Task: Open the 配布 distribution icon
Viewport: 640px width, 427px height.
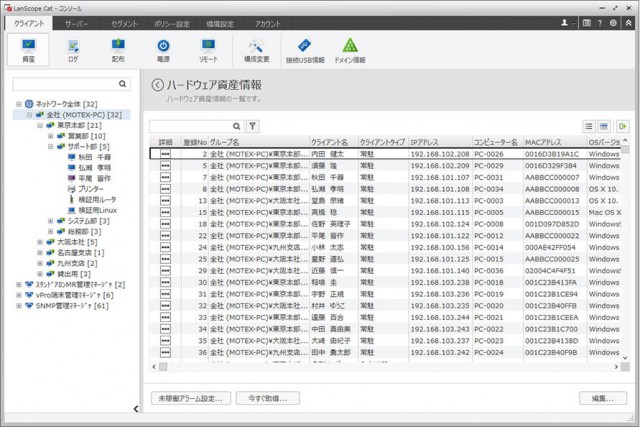Action: coord(118,50)
